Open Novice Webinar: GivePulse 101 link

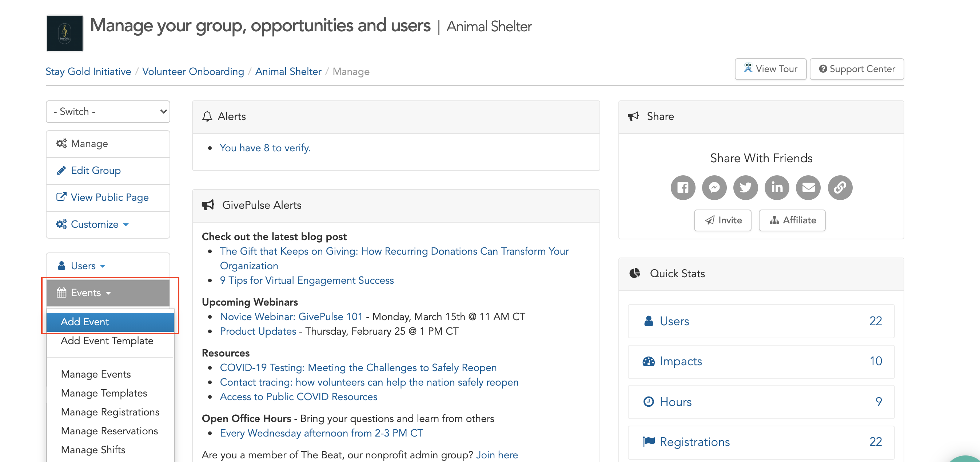[x=291, y=316]
